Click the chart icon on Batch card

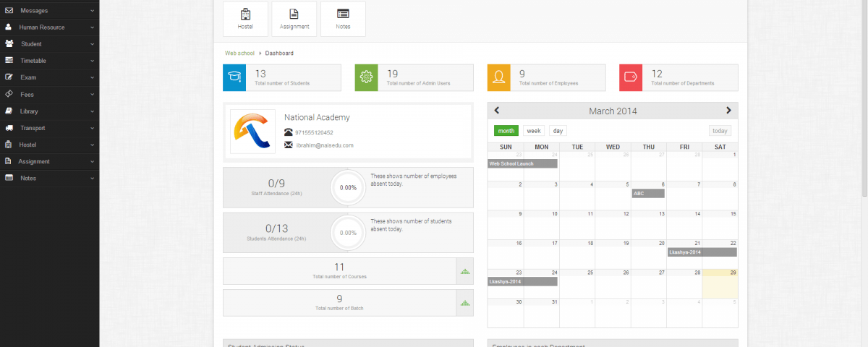pos(465,303)
